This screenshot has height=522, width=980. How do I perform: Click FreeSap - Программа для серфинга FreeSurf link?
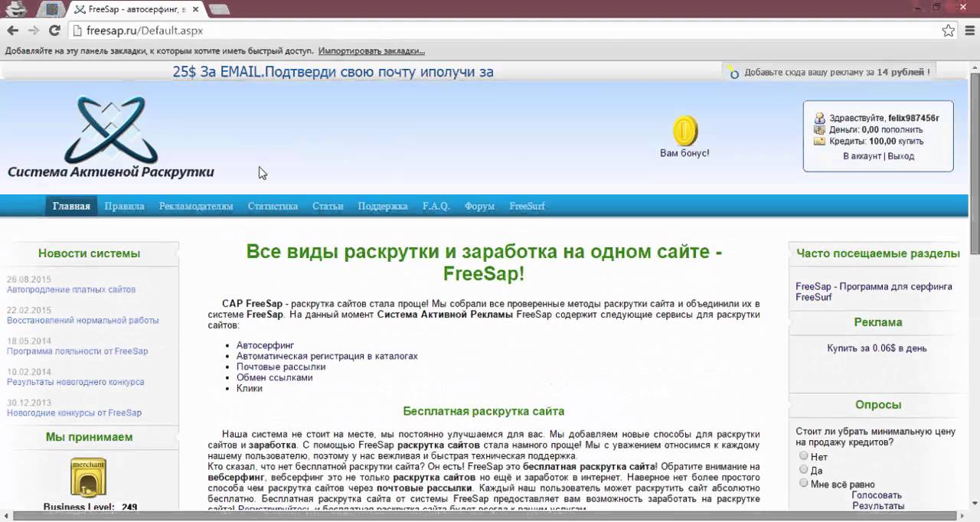click(874, 292)
